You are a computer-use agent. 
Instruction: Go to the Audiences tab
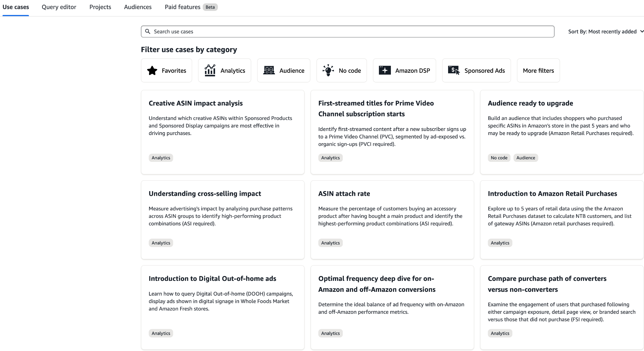pyautogui.click(x=138, y=7)
